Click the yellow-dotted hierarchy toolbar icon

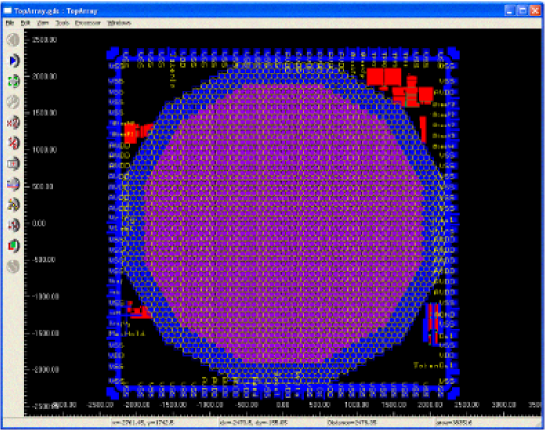coord(13,205)
